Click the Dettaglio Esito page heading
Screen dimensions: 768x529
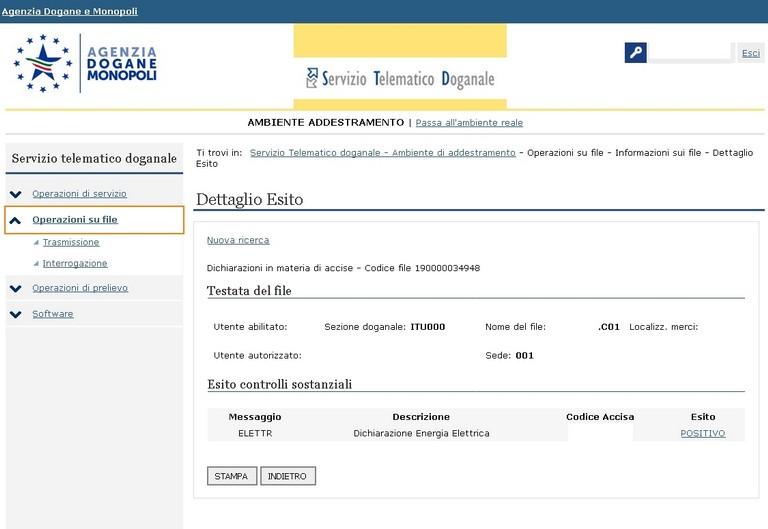[249, 199]
